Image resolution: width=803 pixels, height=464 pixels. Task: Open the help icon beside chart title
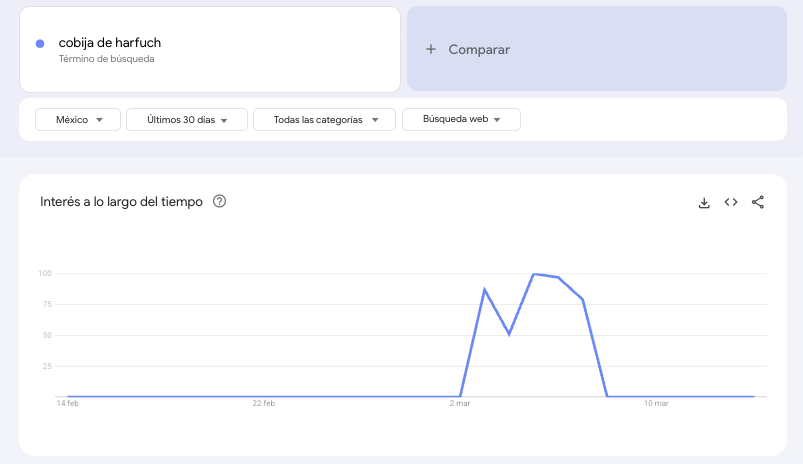tap(220, 201)
